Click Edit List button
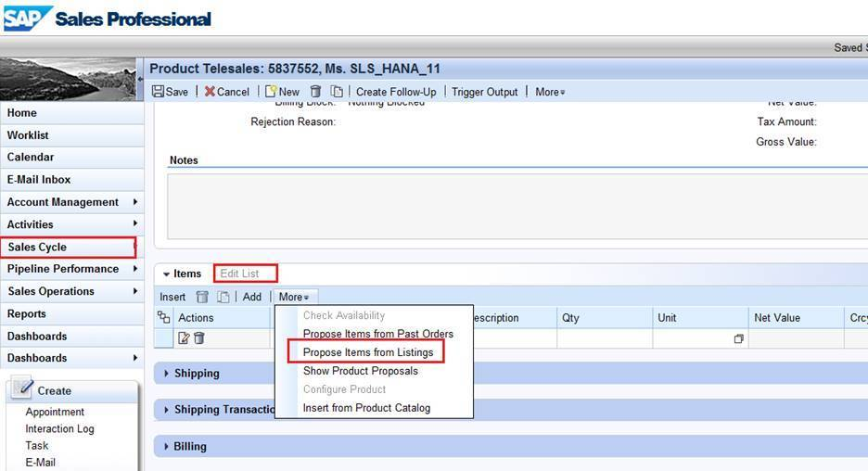Viewport: 868px width, 471px height. pos(239,274)
